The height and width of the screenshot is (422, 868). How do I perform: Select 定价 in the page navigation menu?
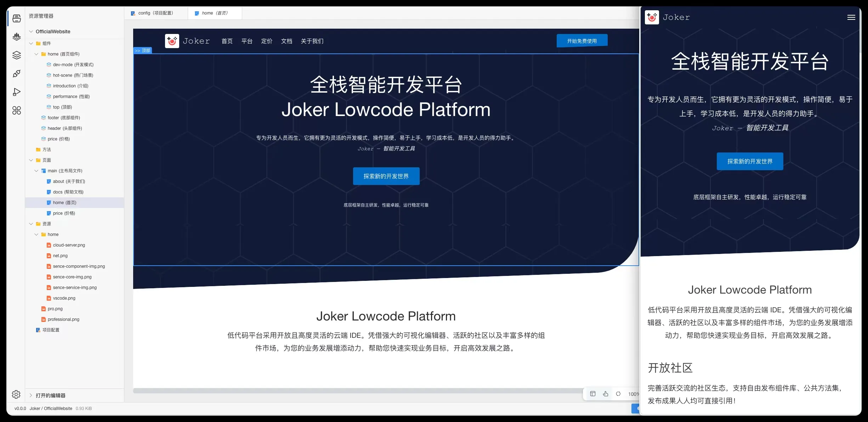click(267, 41)
